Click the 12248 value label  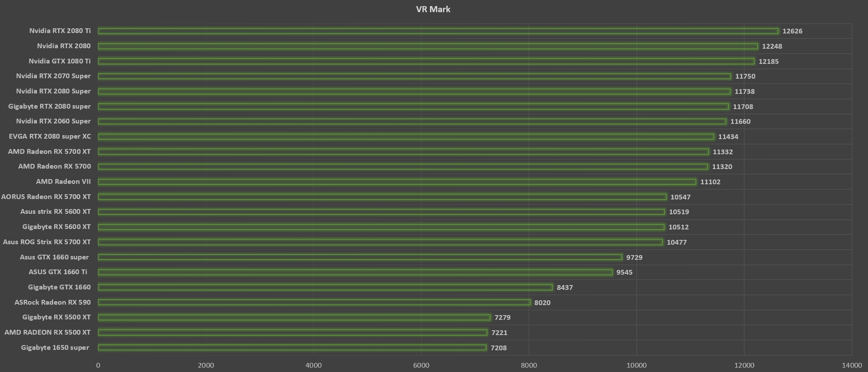coord(772,46)
